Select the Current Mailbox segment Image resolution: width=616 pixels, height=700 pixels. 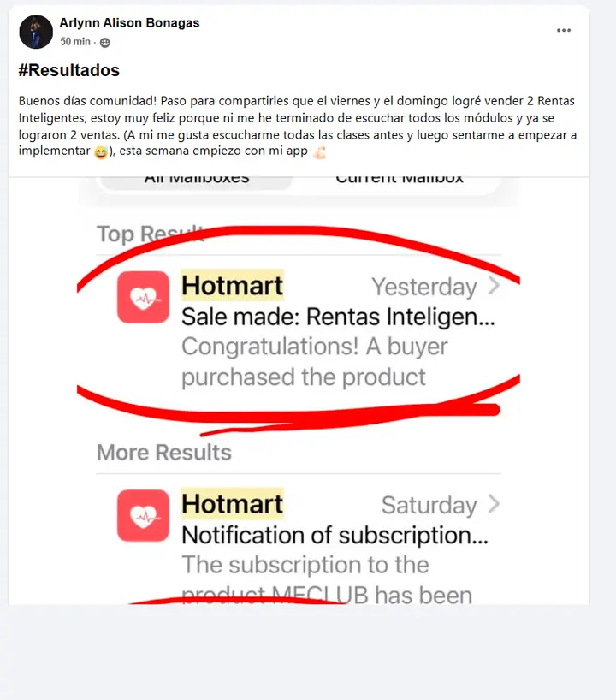399,181
